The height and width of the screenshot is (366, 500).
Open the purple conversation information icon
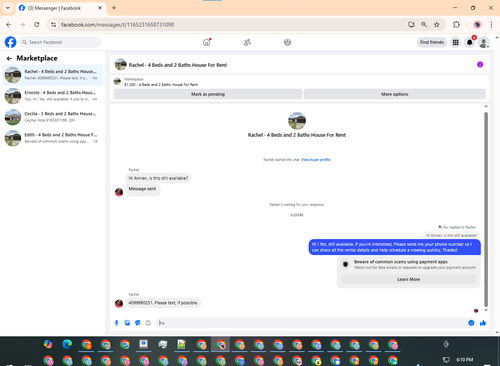(480, 64)
